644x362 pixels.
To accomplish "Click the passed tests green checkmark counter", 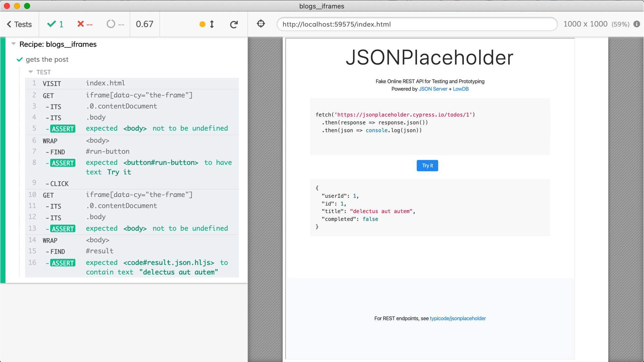I will [x=55, y=24].
